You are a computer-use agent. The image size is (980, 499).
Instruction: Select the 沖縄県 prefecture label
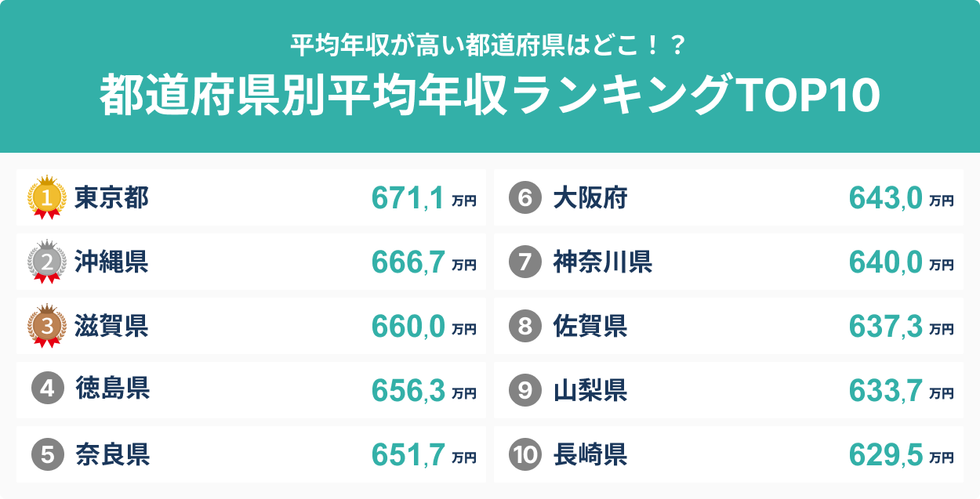coord(111,262)
